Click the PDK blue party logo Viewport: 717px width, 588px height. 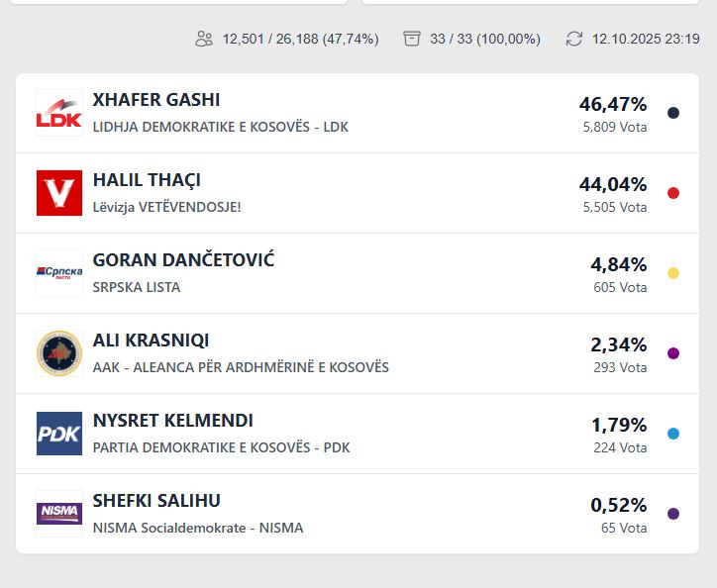pos(59,434)
